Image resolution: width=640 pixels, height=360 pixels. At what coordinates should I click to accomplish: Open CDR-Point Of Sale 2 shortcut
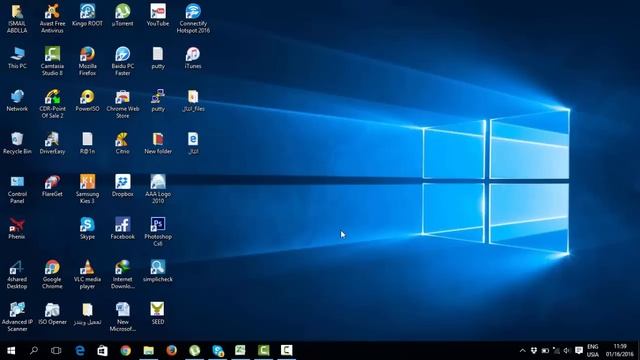pyautogui.click(x=52, y=104)
